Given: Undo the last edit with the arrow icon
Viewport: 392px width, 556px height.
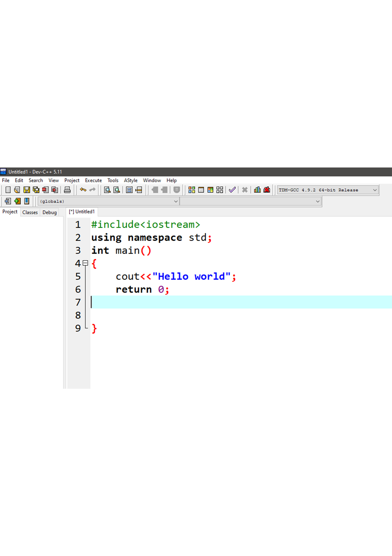Looking at the screenshot, I should click(x=83, y=190).
